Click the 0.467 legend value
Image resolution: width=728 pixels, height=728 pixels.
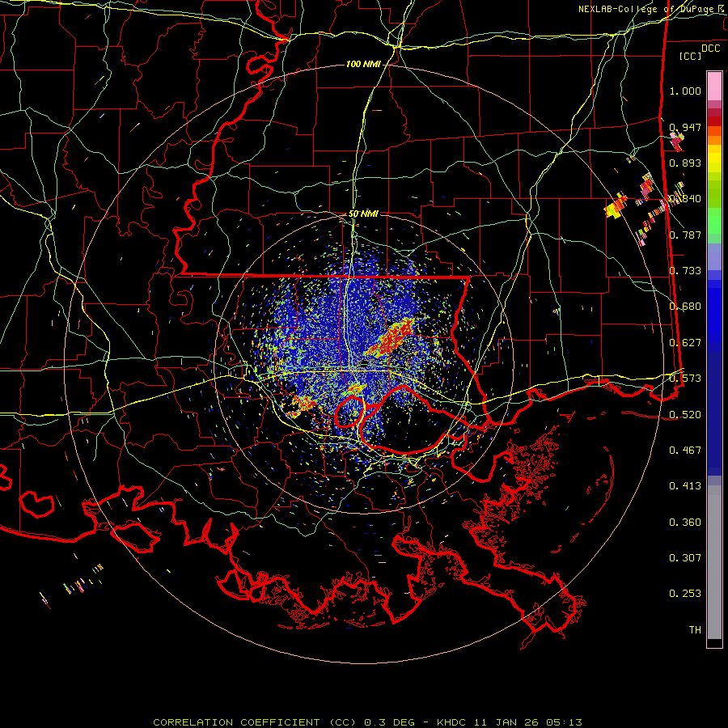[685, 451]
